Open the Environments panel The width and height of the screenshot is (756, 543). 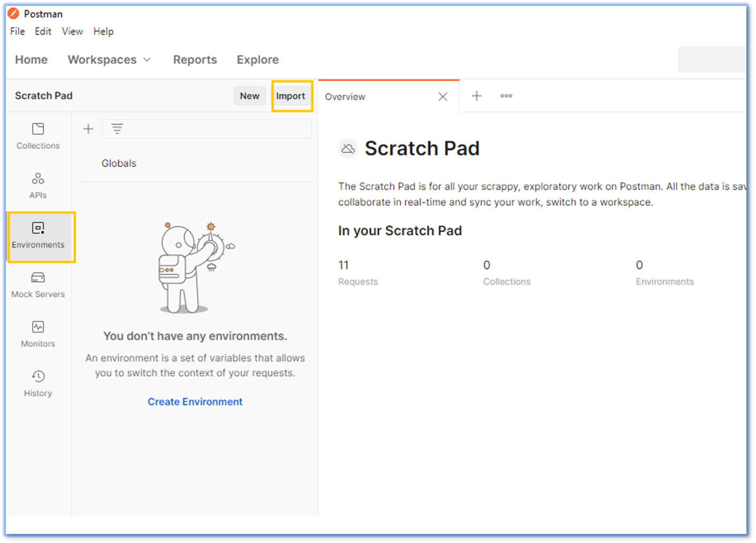coord(37,235)
